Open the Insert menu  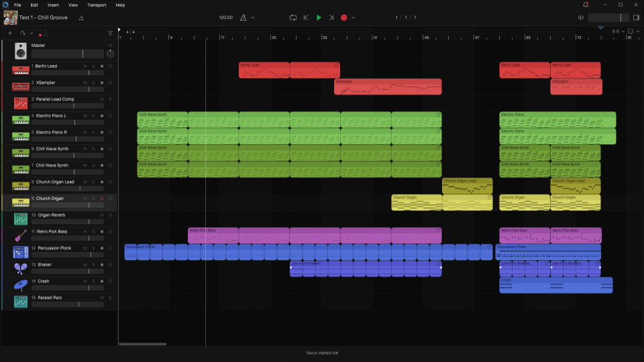point(53,5)
